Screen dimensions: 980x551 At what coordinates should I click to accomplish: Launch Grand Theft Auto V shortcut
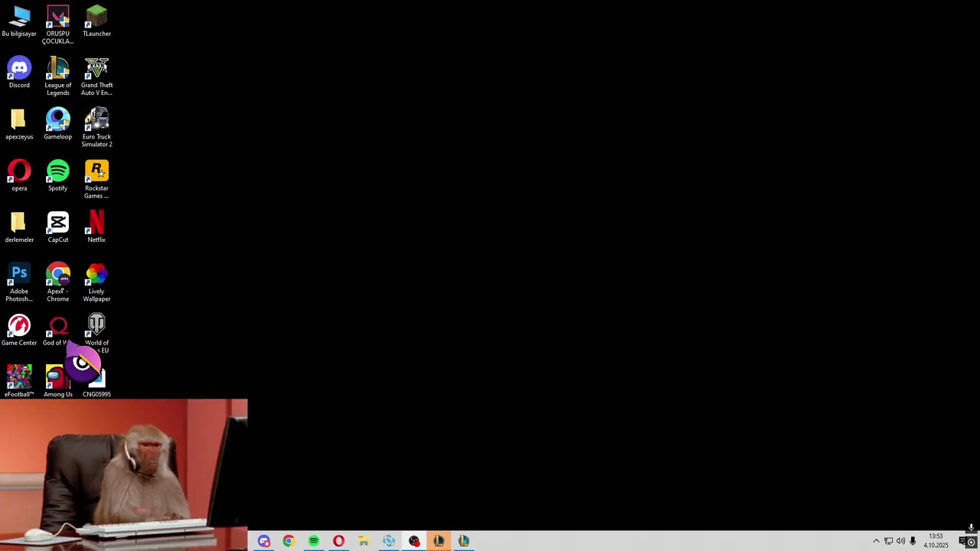tap(96, 77)
